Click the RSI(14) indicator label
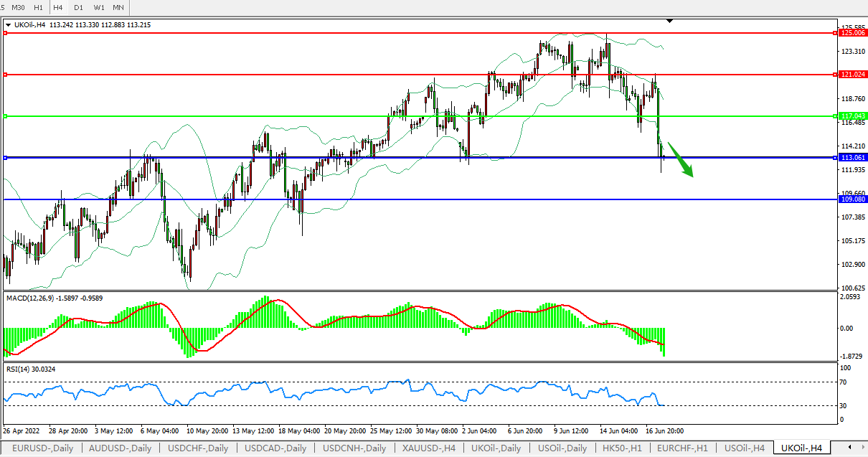The width and height of the screenshot is (868, 457). [x=22, y=369]
